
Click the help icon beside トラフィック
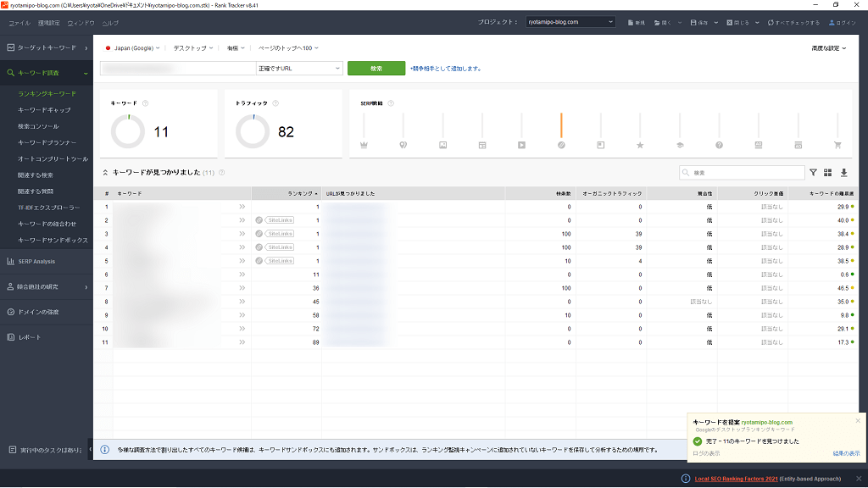click(x=276, y=103)
